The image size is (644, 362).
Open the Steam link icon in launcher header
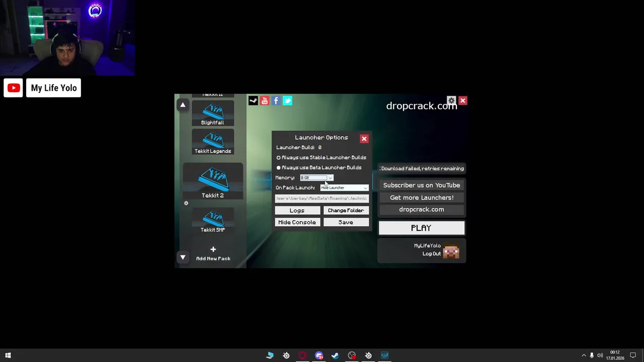point(253,101)
